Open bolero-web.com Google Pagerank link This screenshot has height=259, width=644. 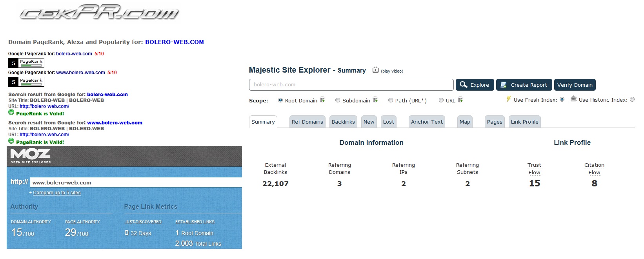coord(74,54)
